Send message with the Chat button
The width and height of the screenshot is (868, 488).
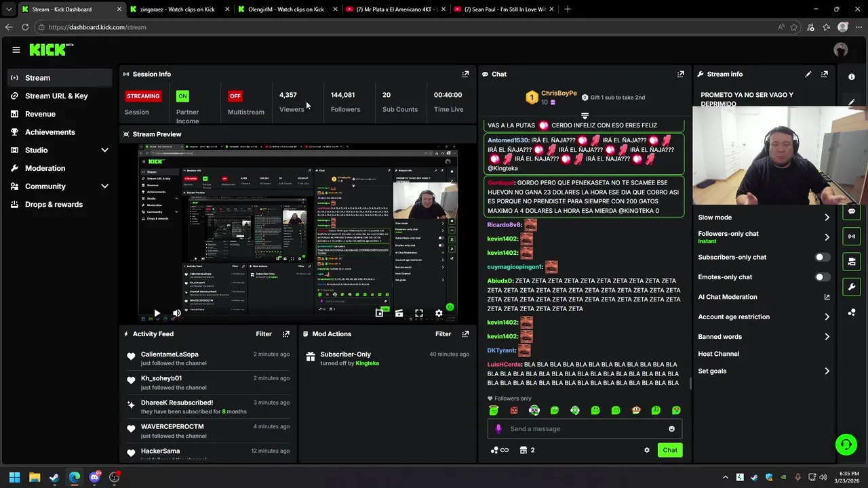[x=670, y=450]
